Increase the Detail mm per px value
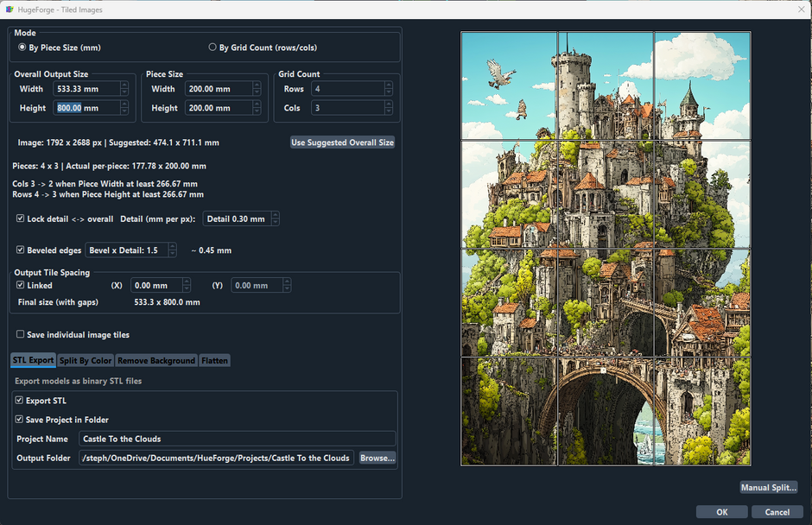The height and width of the screenshot is (525, 812). coord(274,214)
